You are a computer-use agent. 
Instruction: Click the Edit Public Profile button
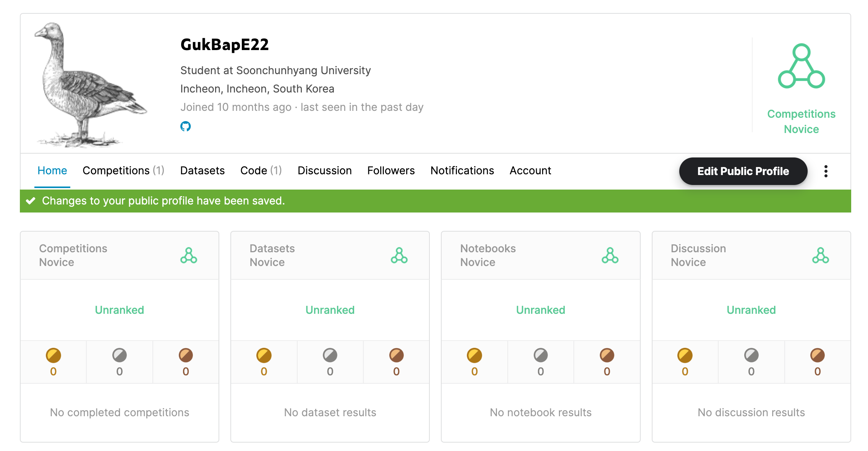pos(743,171)
